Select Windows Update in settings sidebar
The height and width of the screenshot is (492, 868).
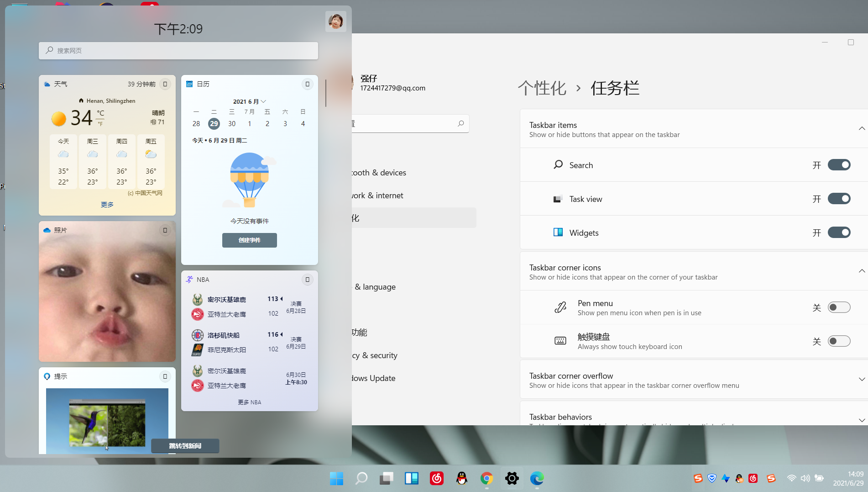(374, 378)
